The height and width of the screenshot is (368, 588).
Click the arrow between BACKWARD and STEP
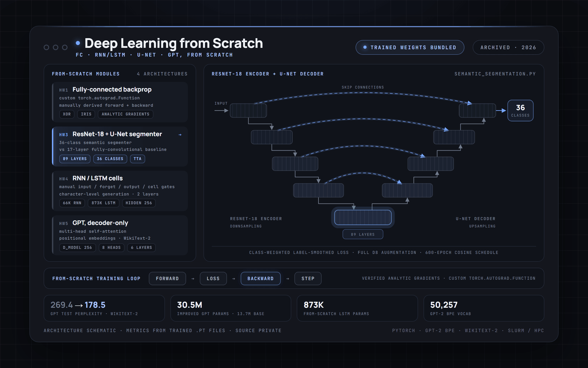pyautogui.click(x=288, y=279)
